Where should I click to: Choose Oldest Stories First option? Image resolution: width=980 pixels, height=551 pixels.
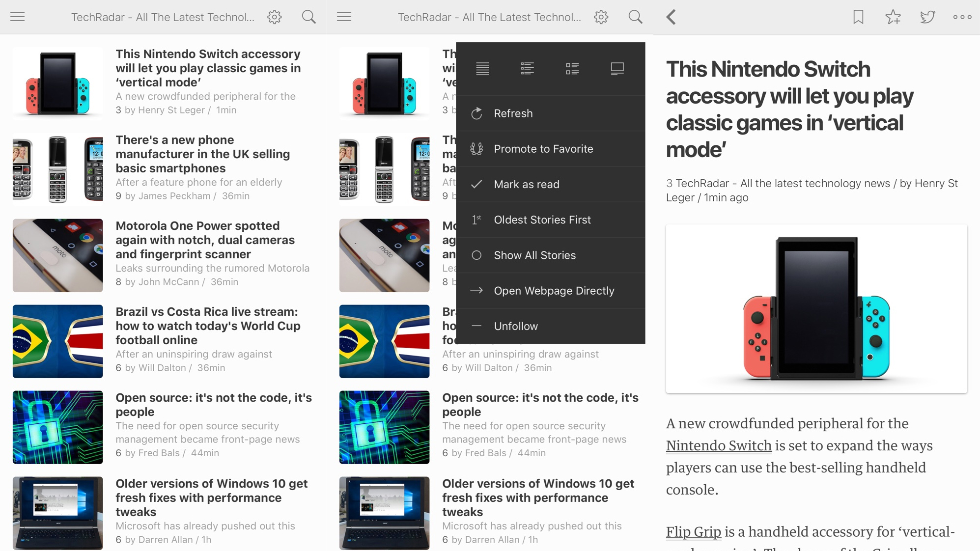point(551,220)
